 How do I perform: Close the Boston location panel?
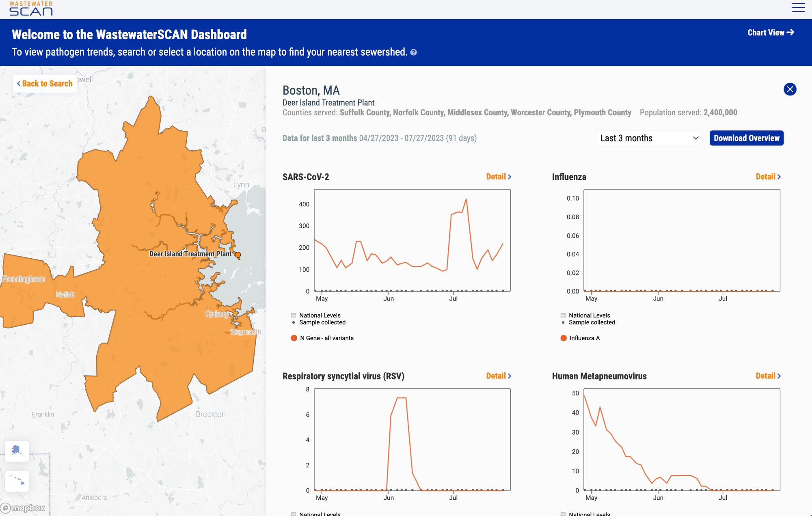click(790, 89)
